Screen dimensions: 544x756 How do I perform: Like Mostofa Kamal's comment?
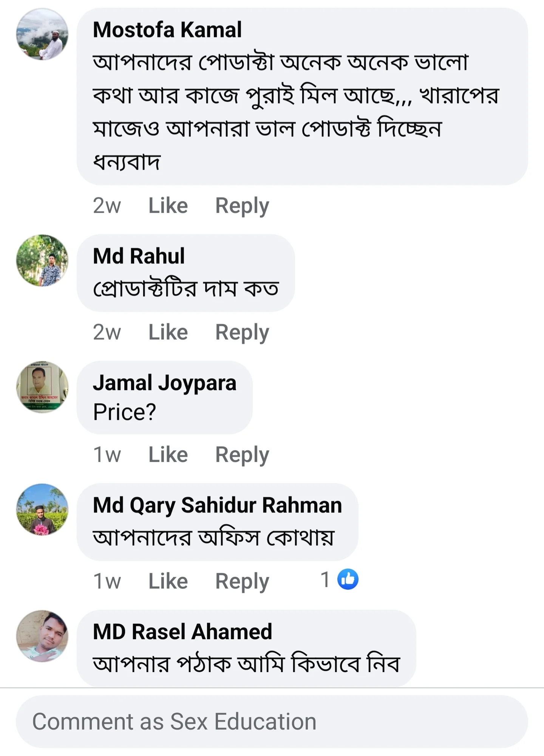click(x=167, y=205)
